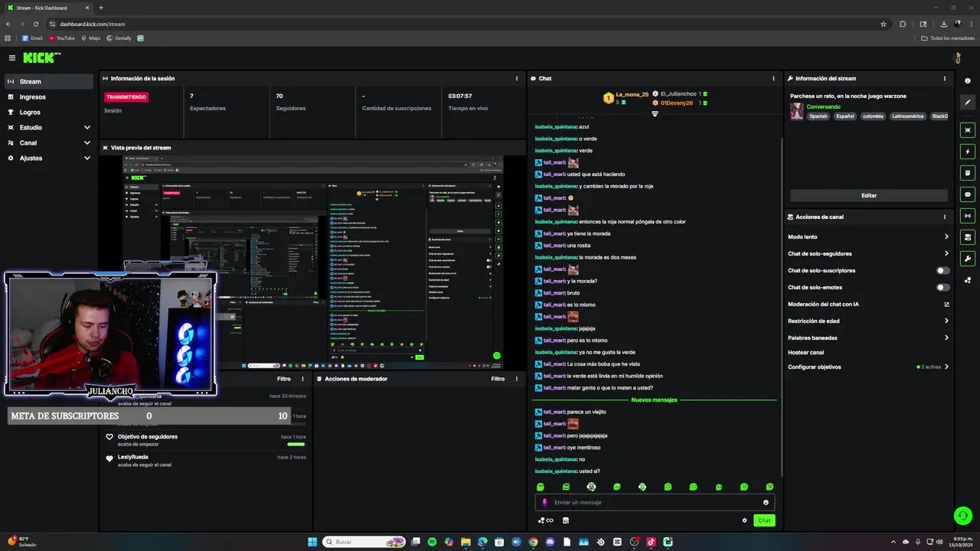Open Acciones de moderador three-dot menu
Screen dimensions: 980x551
(x=517, y=379)
